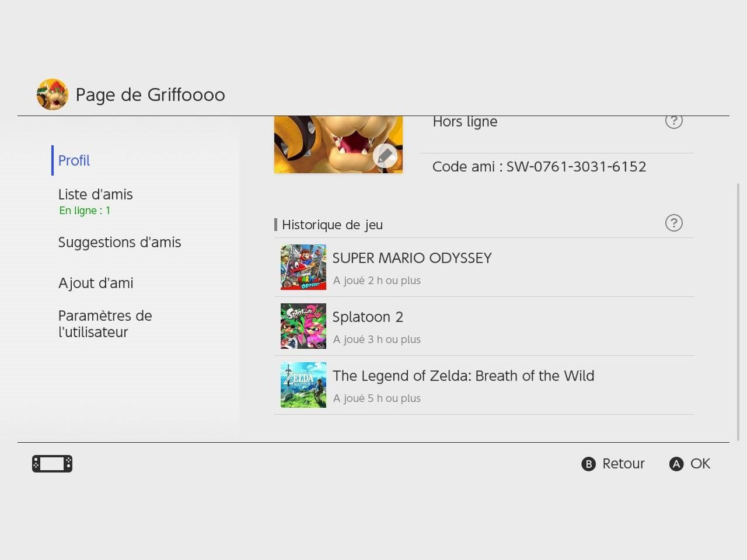This screenshot has height=560, width=747.
Task: Select the Code ami SW-0761-3031-6152 row
Action: [x=557, y=167]
